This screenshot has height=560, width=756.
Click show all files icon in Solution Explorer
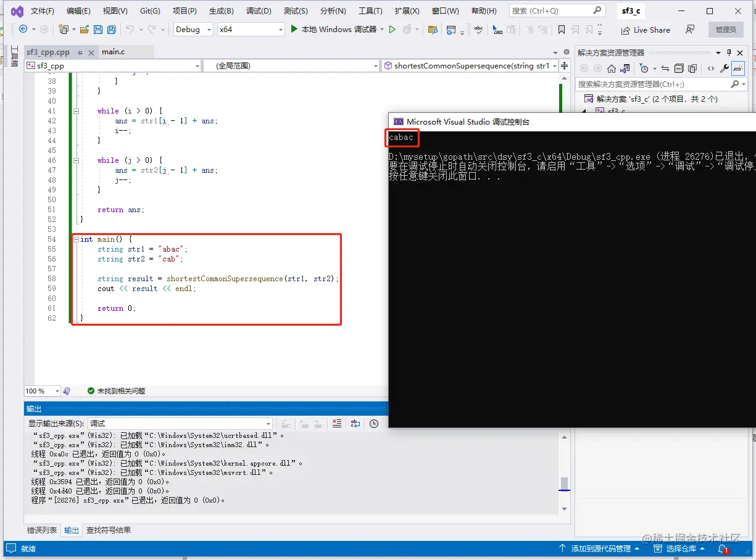(692, 68)
